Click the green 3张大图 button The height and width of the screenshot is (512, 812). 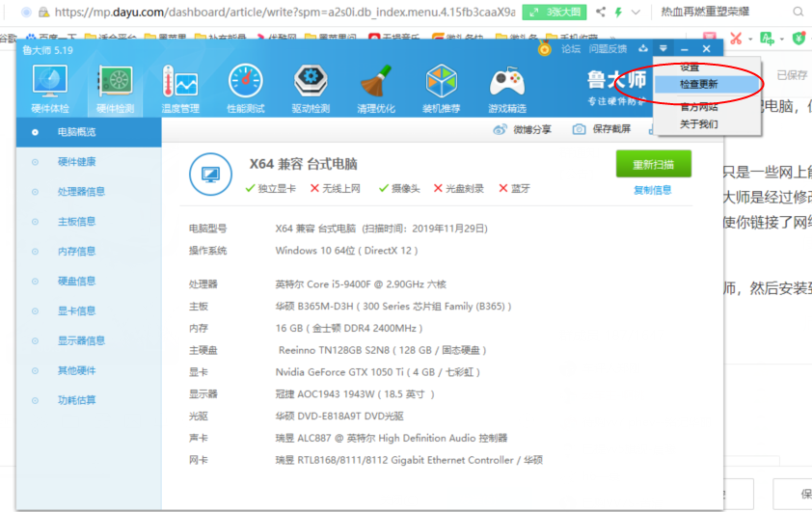click(x=555, y=12)
